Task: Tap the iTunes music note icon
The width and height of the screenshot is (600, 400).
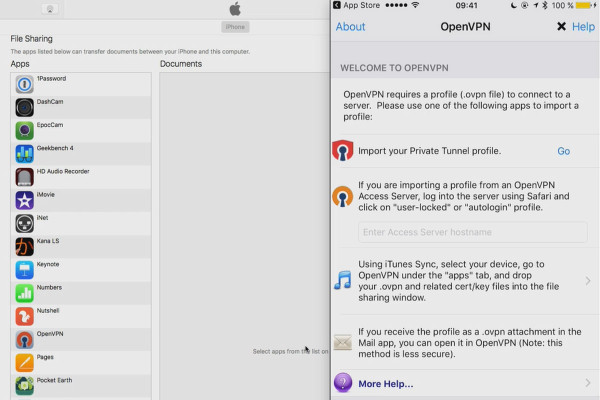Action: click(343, 280)
